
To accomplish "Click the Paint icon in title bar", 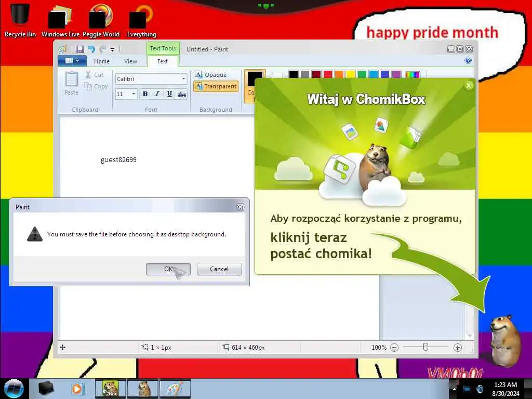I will click(63, 49).
